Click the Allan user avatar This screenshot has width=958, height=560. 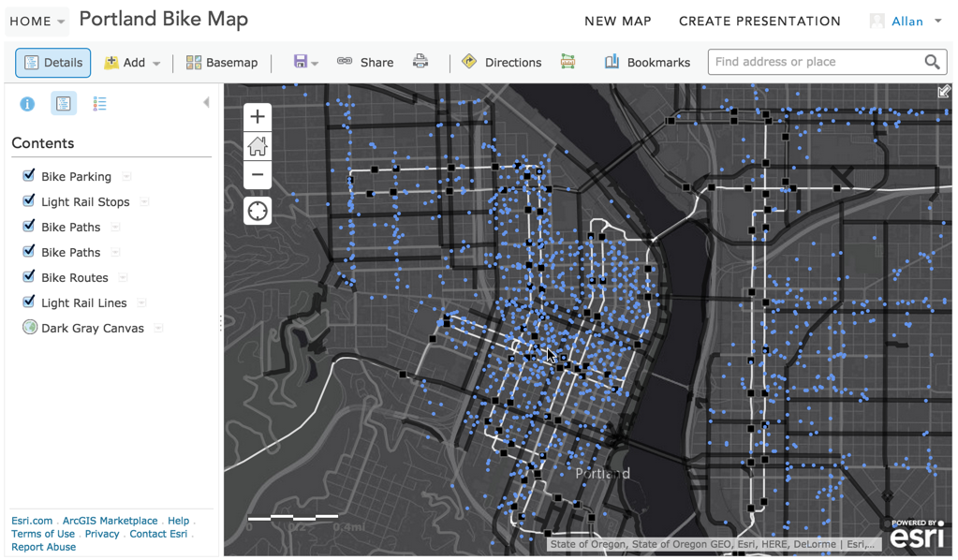pos(877,21)
